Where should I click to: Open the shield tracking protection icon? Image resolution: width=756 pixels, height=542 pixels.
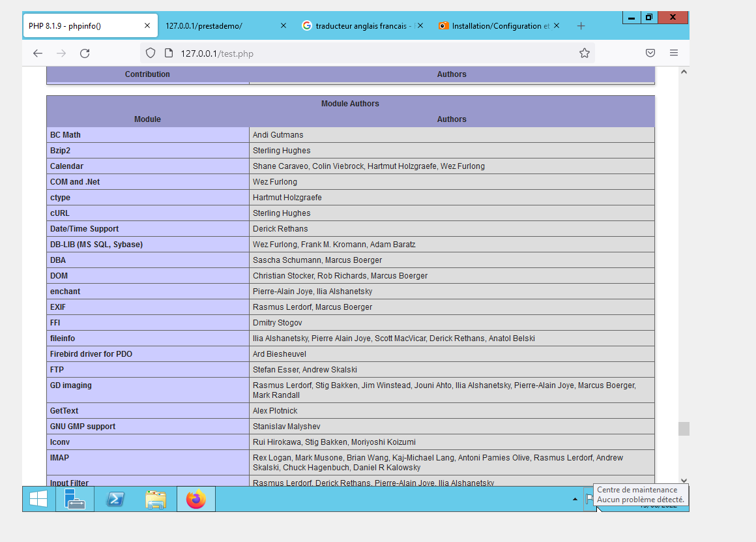coord(151,53)
